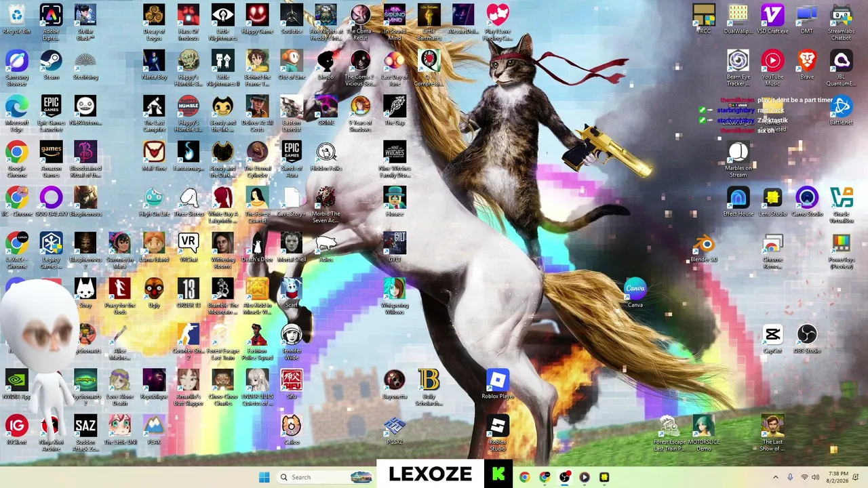The height and width of the screenshot is (488, 868).
Task: Click the OBS Studio desktop shortcut
Action: [x=807, y=339]
